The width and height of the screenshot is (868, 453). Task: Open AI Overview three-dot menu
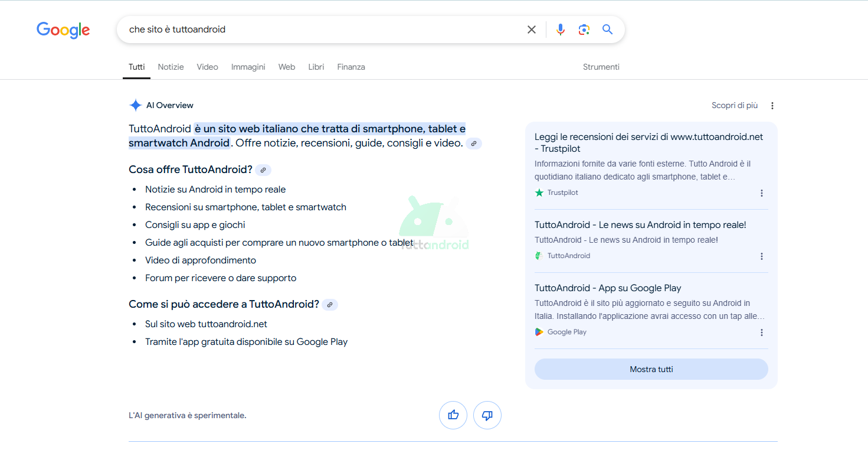(x=772, y=106)
